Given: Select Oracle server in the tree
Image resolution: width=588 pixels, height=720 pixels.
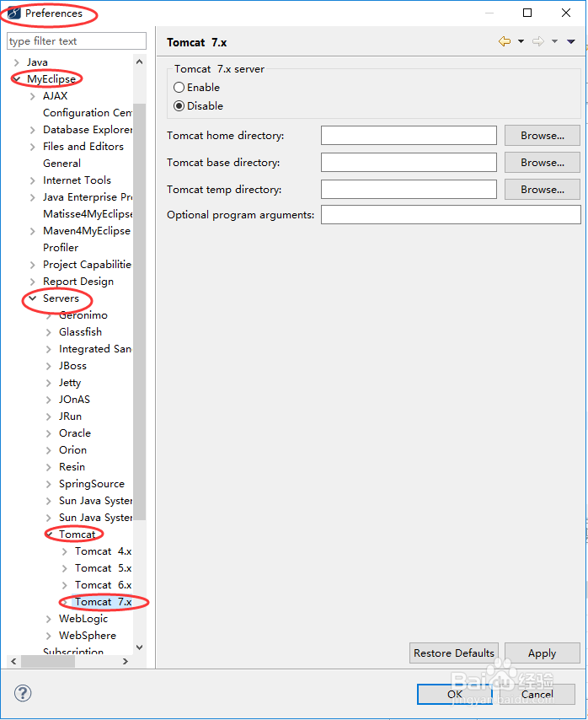Looking at the screenshot, I should pos(75,433).
